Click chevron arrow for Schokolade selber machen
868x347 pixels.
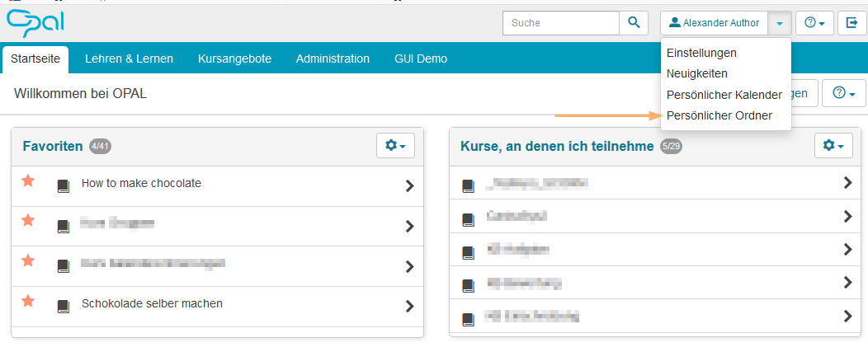click(409, 306)
